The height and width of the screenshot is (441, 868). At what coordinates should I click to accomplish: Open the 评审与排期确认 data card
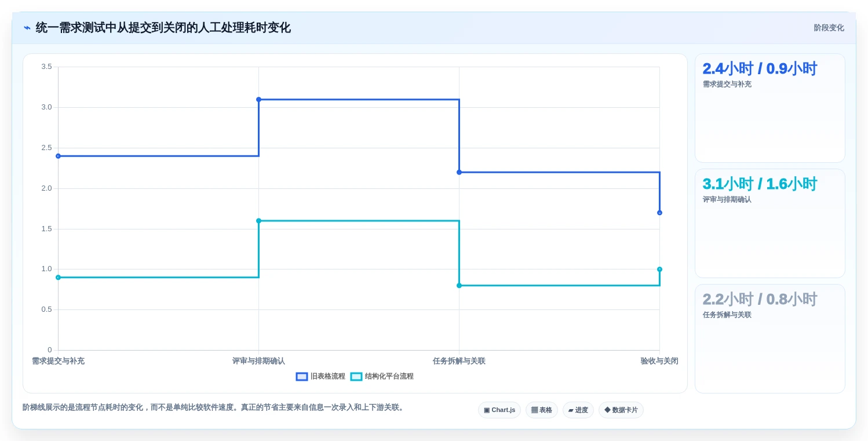pyautogui.click(x=770, y=223)
